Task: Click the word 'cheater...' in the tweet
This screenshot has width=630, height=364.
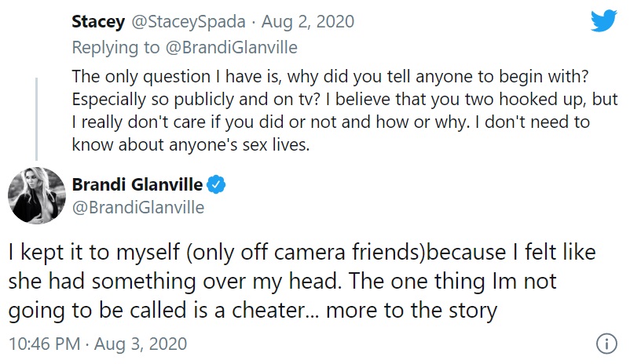Action: pos(275,310)
